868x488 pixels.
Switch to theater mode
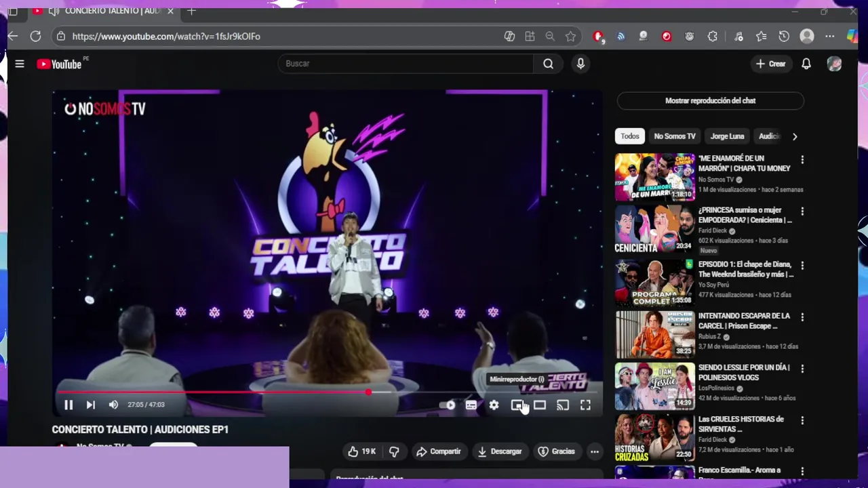(x=540, y=405)
